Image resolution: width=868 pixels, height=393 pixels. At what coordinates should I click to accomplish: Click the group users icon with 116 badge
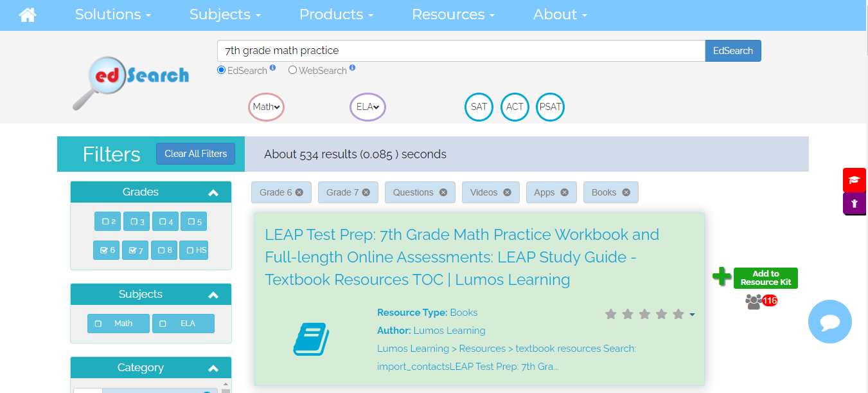[x=754, y=301]
